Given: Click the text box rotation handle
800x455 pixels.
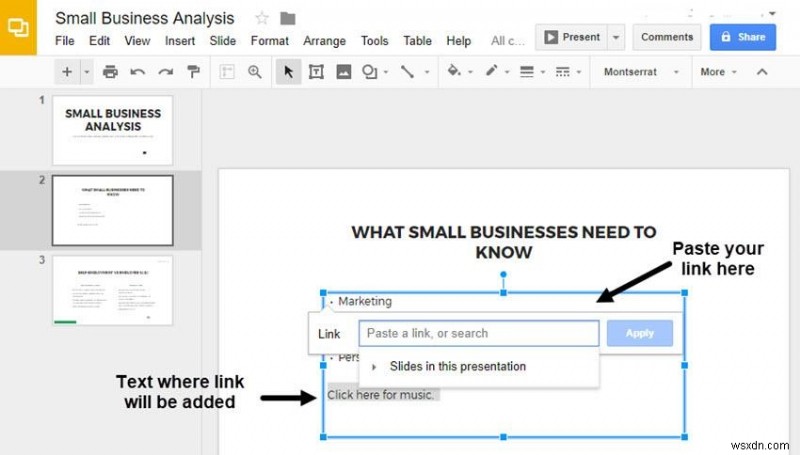Looking at the screenshot, I should click(x=504, y=275).
